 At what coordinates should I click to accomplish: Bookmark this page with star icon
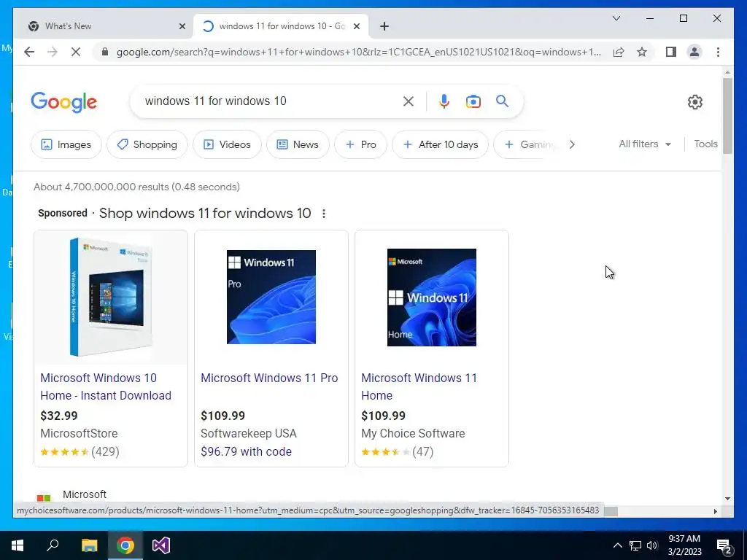642,52
